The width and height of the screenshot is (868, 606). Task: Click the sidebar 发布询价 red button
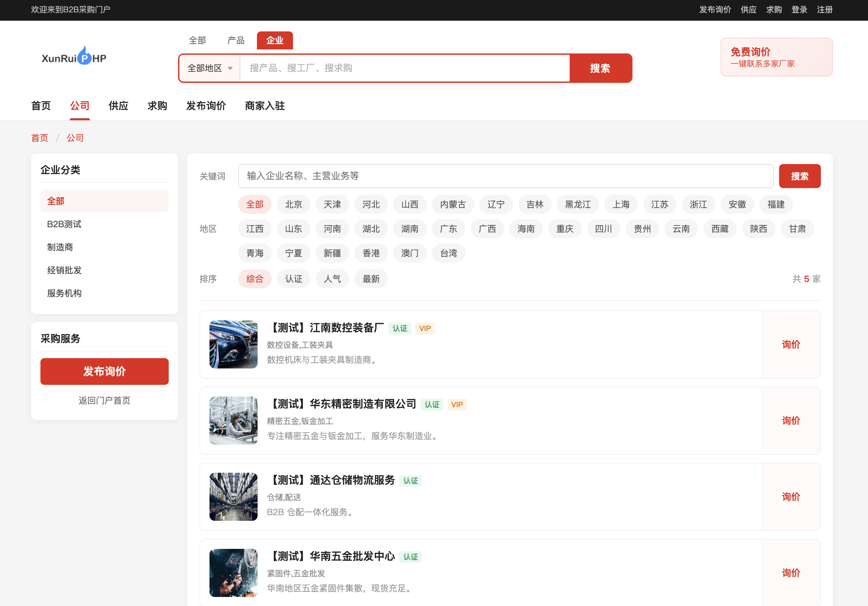104,371
